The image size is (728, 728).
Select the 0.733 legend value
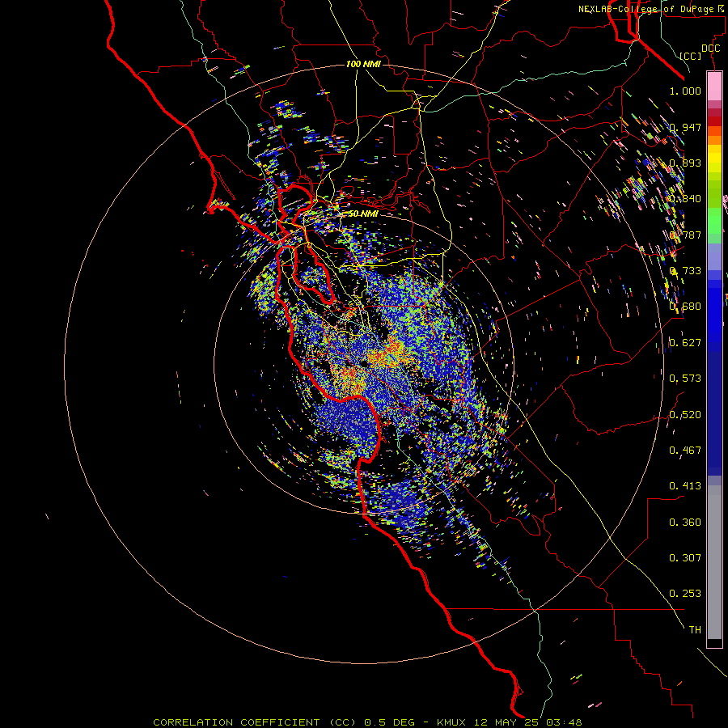pyautogui.click(x=685, y=271)
